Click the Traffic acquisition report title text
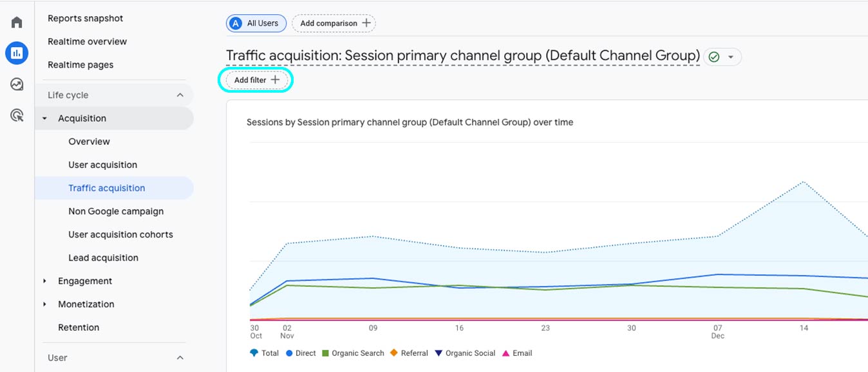Screen dimensions: 868x372 click(462, 56)
